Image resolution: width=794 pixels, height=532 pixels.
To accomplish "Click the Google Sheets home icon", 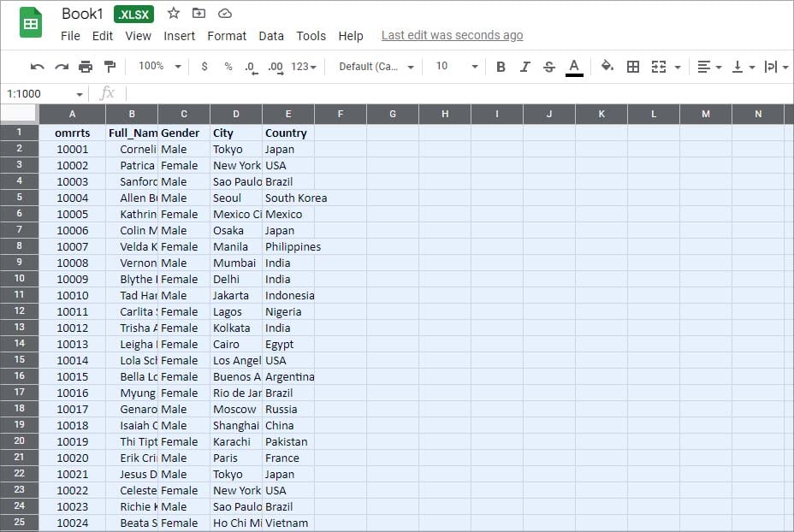I will [x=31, y=23].
